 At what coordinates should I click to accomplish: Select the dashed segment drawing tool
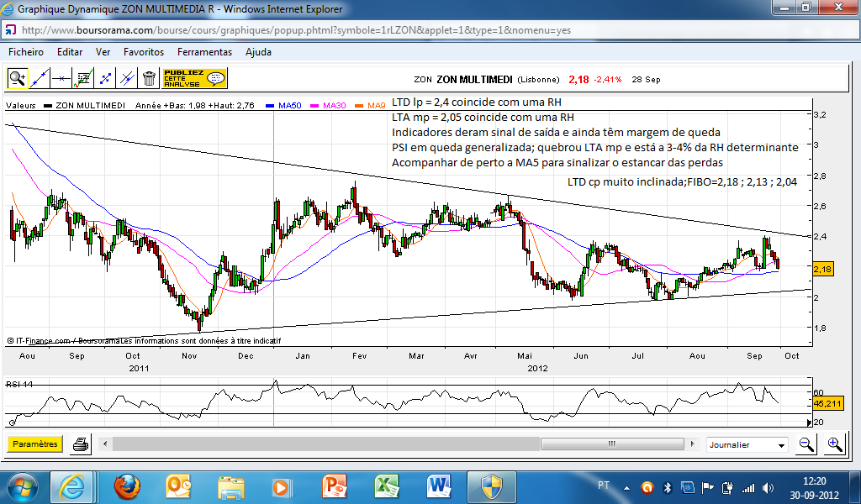105,78
